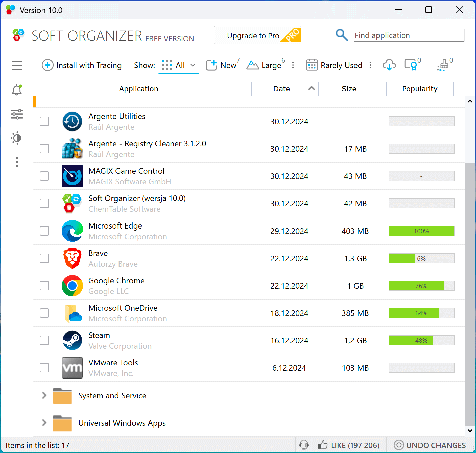Viewport: 476px width, 453px height.
Task: Select 'VMware Tools' application name
Action: click(x=113, y=363)
